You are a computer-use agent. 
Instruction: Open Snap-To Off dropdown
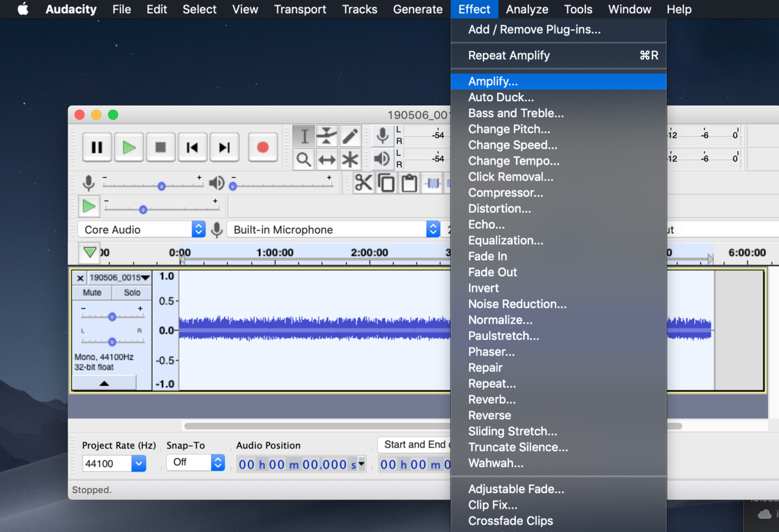click(x=195, y=463)
